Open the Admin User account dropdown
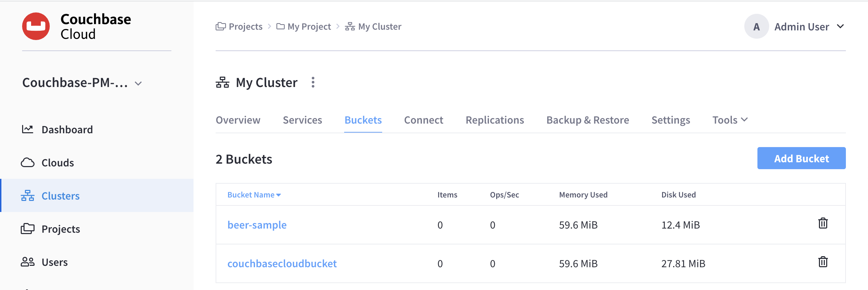Viewport: 868px width, 290px height. click(840, 27)
